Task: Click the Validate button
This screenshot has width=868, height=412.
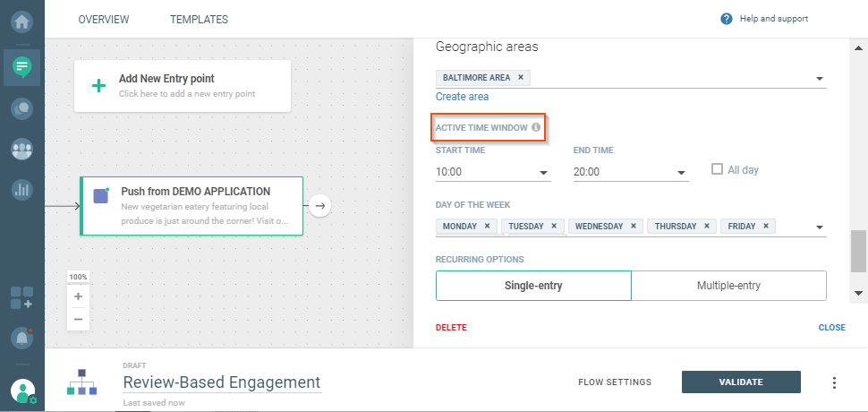Action: point(741,382)
